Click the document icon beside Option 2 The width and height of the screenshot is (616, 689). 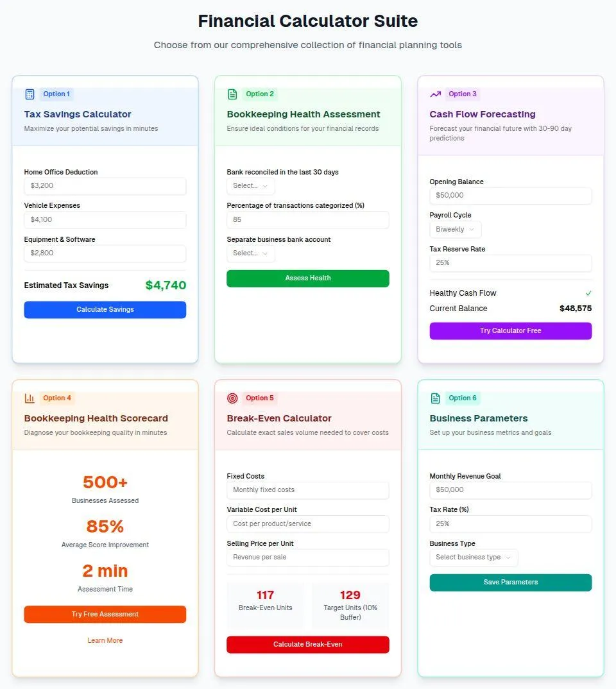[232, 94]
